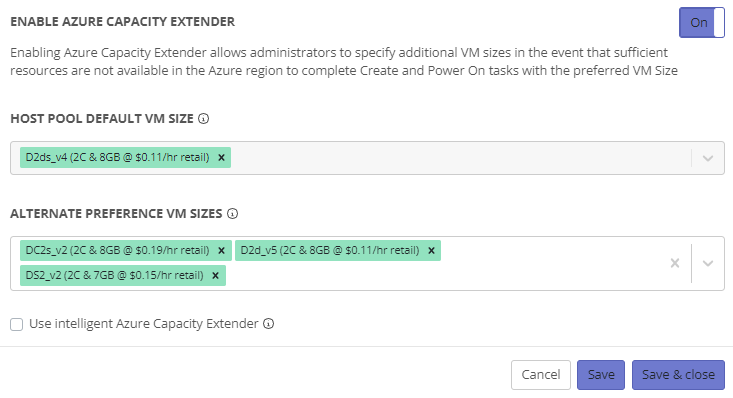Expand the Host Pool Default VM Size dropdown
This screenshot has width=733, height=398.
708,158
